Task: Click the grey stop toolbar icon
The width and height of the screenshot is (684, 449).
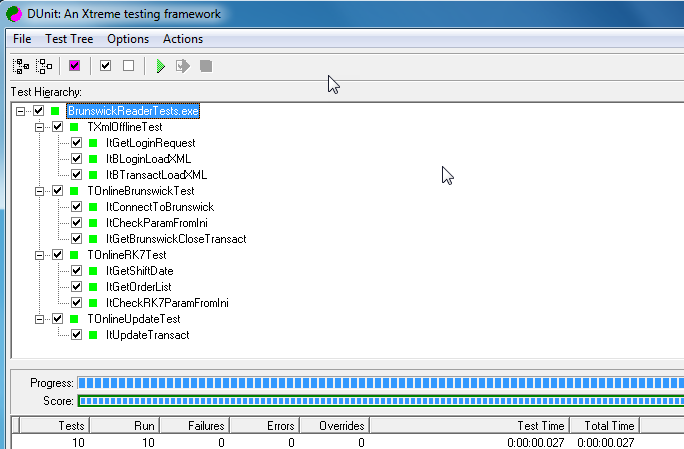Action: pyautogui.click(x=206, y=66)
